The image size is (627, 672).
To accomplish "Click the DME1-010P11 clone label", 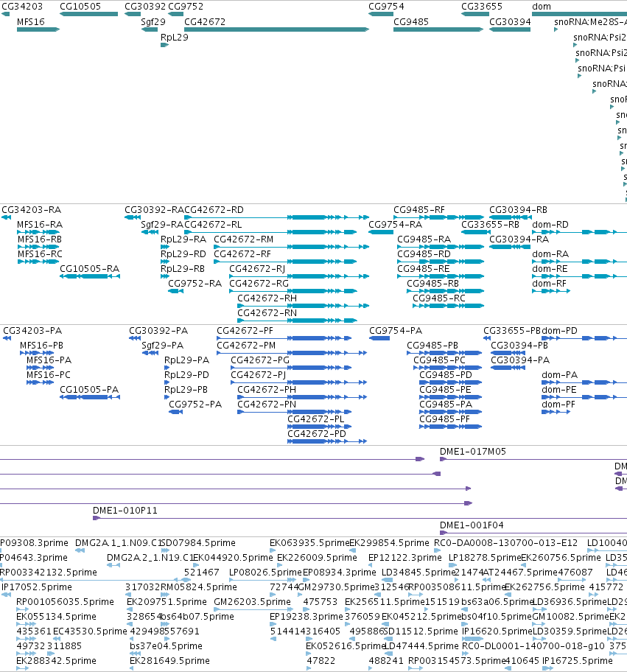I will point(125,511).
